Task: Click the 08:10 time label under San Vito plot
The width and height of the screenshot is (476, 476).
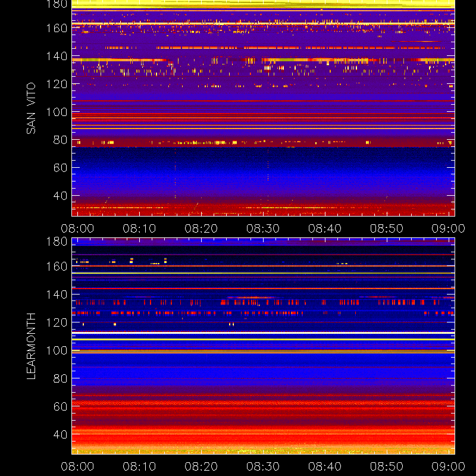Action: coord(139,228)
